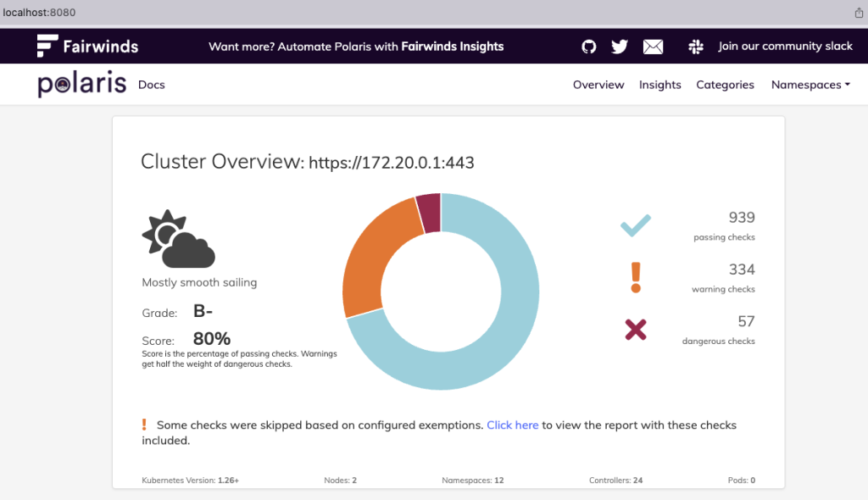The image size is (868, 500).
Task: Click the Slack logo icon
Action: (696, 47)
